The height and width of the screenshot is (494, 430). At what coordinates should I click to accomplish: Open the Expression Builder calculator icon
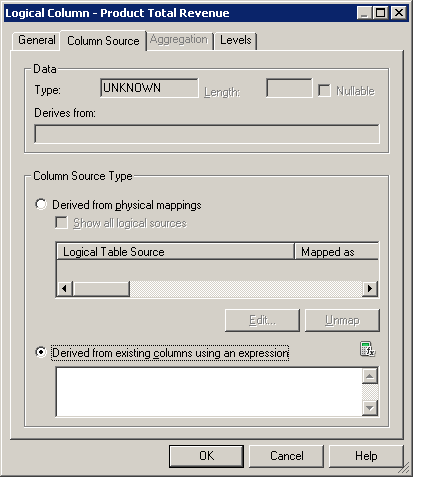tap(367, 349)
